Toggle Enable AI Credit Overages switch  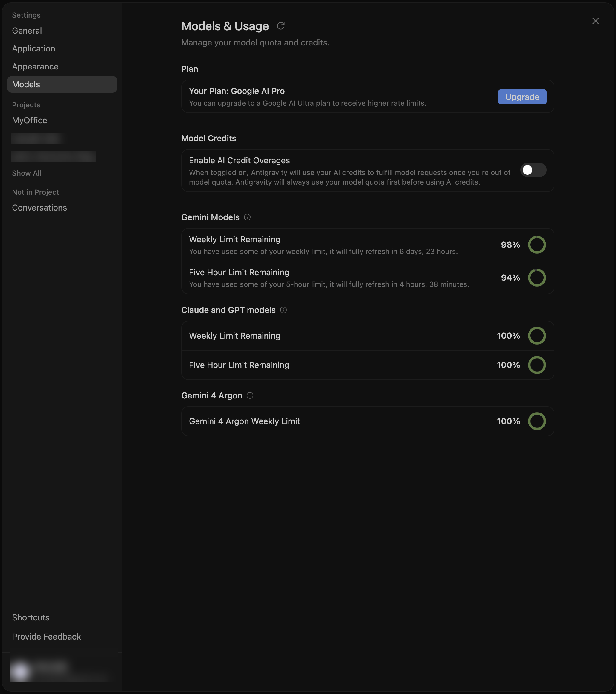533,170
